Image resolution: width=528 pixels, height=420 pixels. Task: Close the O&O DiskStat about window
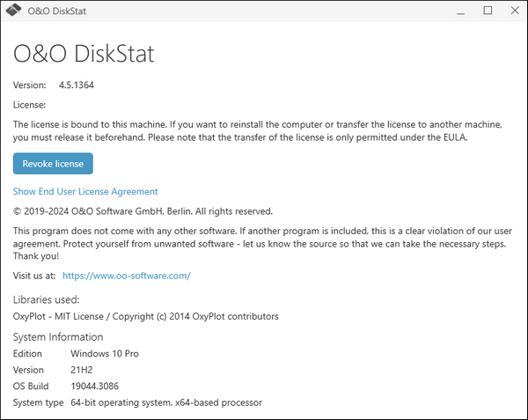512,11
